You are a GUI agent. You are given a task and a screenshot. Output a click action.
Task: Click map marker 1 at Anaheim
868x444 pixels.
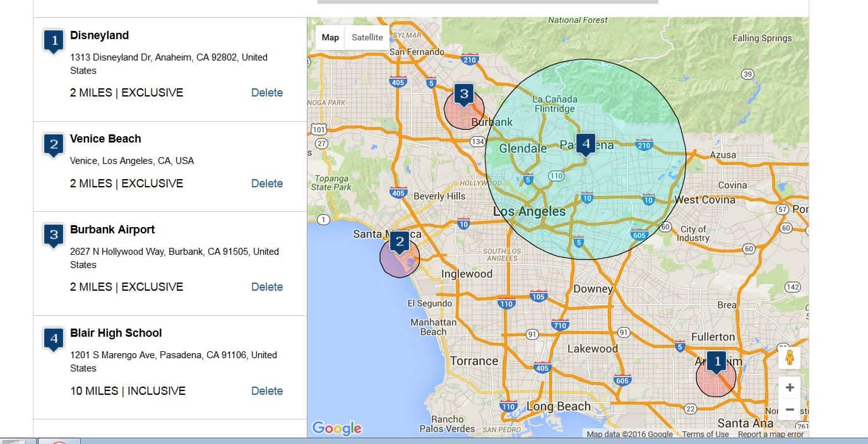point(716,363)
